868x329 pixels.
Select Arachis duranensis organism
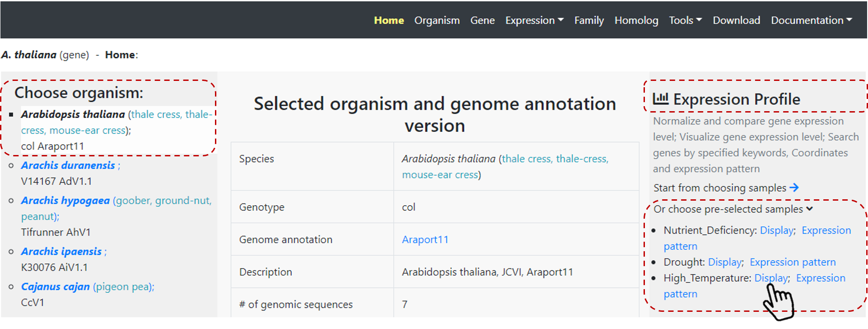click(x=68, y=165)
